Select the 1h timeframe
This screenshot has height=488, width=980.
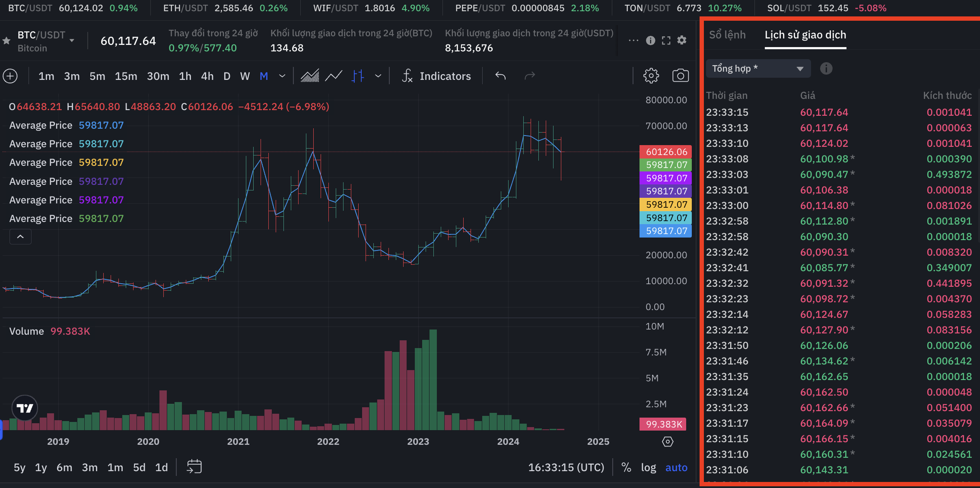pos(185,76)
